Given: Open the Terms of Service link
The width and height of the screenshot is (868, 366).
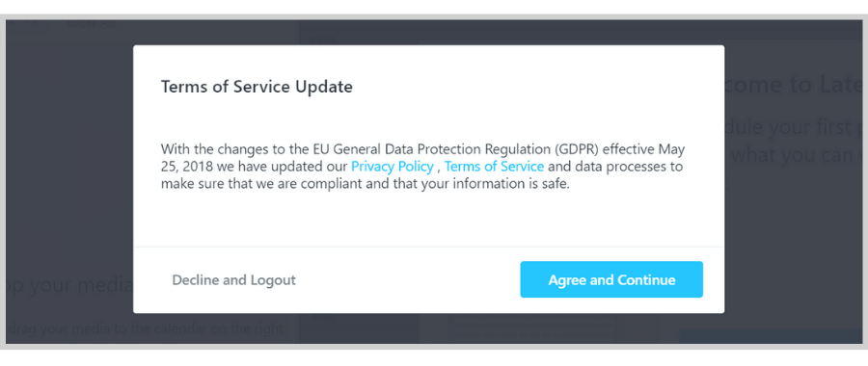Looking at the screenshot, I should pyautogui.click(x=494, y=167).
